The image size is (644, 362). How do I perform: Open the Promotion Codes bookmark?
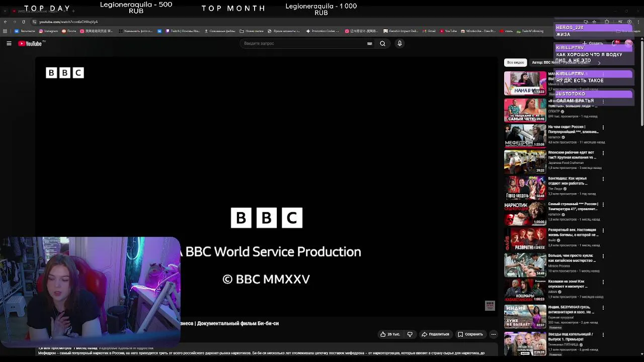point(323,31)
